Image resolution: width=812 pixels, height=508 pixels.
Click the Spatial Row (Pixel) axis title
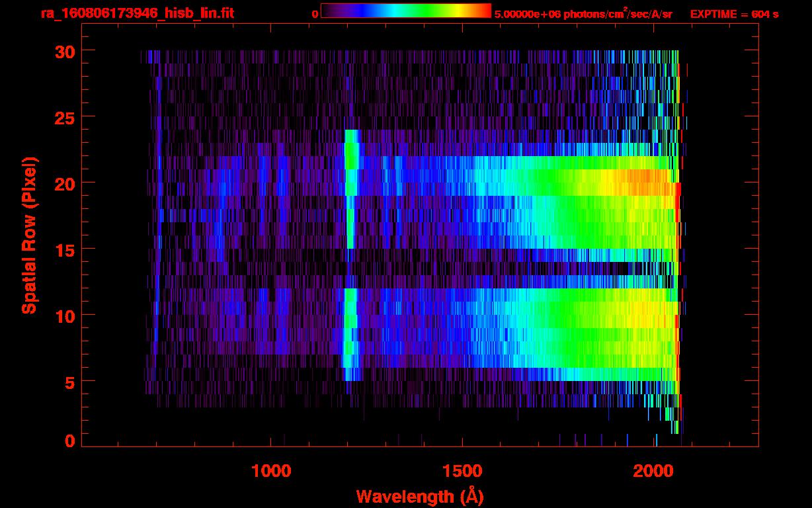29,235
